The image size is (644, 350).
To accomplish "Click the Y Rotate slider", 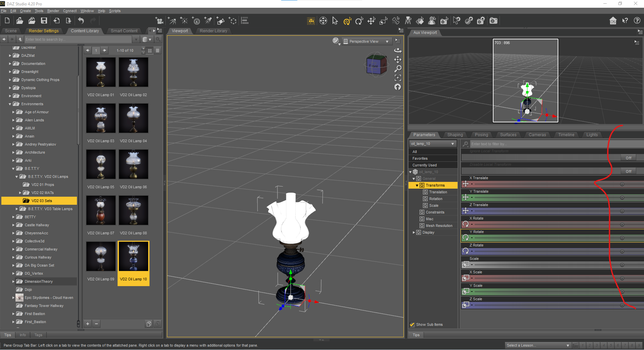I will [552, 238].
